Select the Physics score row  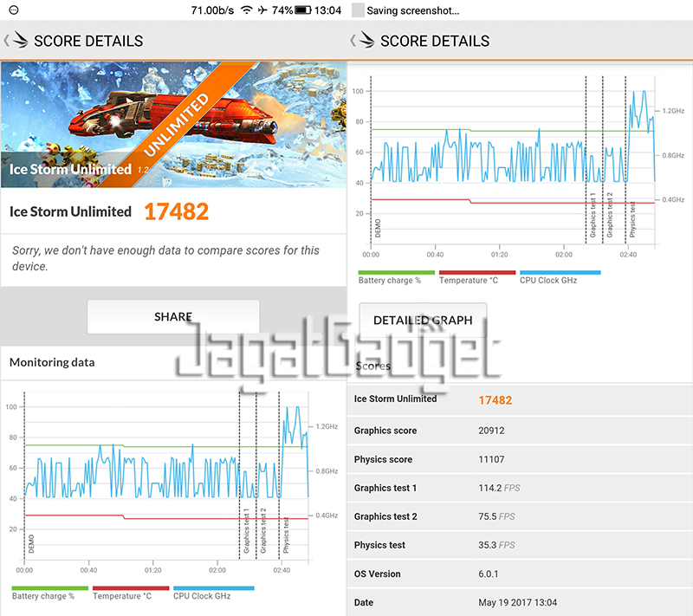coord(520,459)
